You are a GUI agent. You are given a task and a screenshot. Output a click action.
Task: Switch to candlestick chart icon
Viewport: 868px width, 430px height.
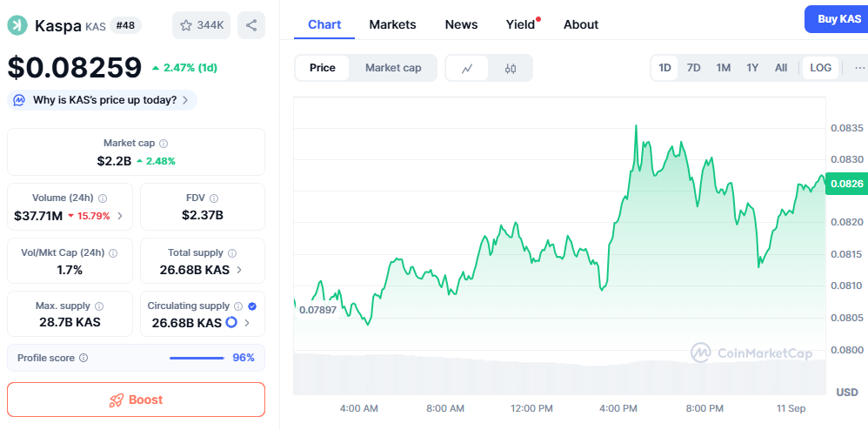click(x=511, y=68)
